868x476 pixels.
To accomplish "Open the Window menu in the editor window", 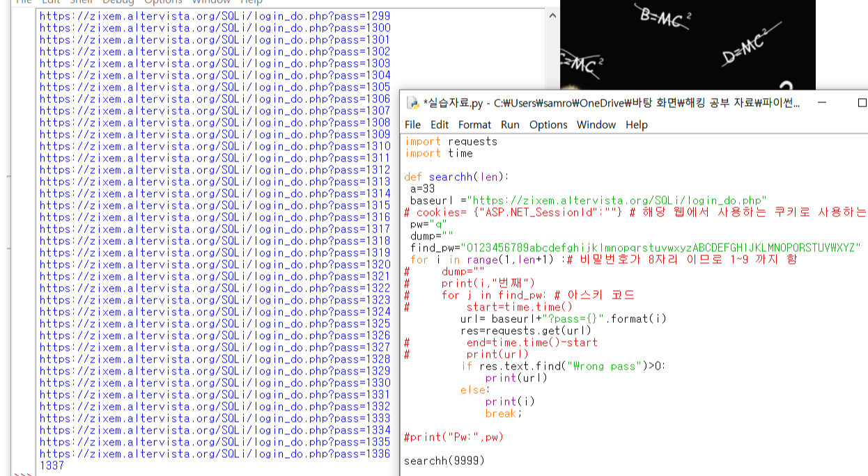I will (596, 125).
